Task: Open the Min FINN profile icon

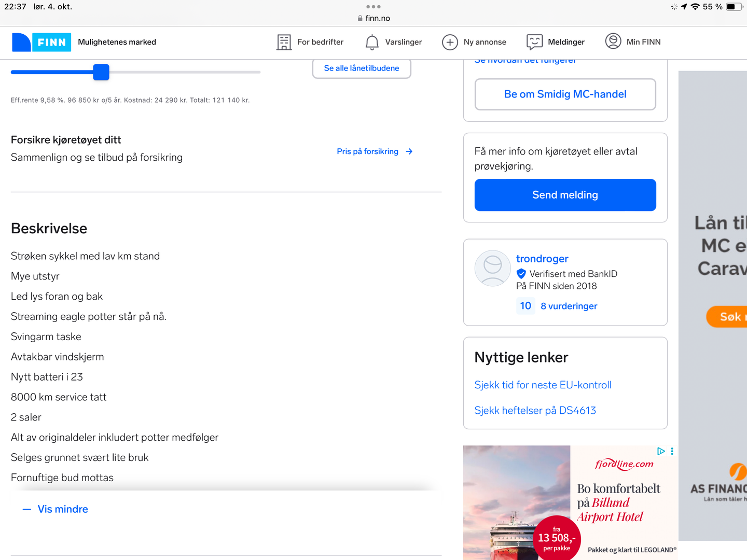Action: click(x=613, y=41)
